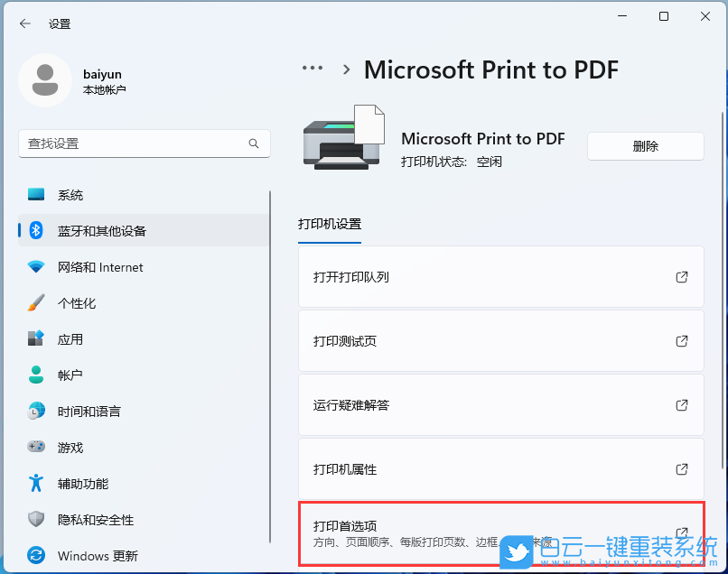Screen dimensions: 728x574
Task: Select the 个性化 brush icon
Action: [x=36, y=302]
